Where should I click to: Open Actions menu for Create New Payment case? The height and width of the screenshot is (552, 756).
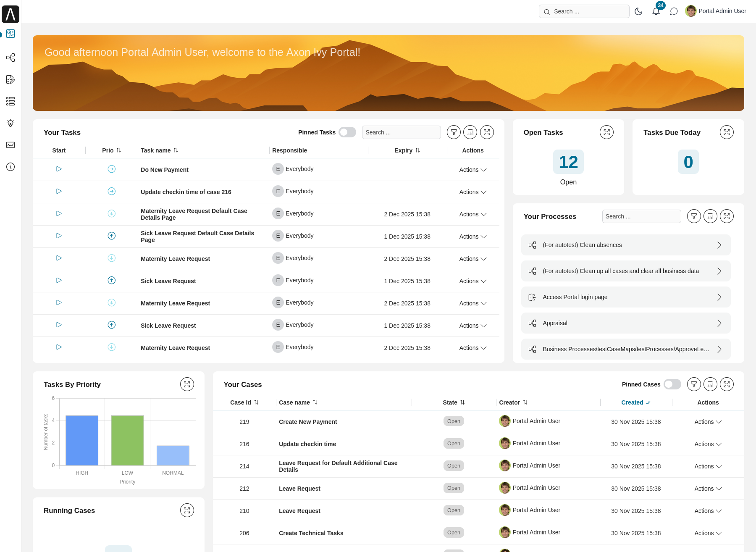pos(707,421)
